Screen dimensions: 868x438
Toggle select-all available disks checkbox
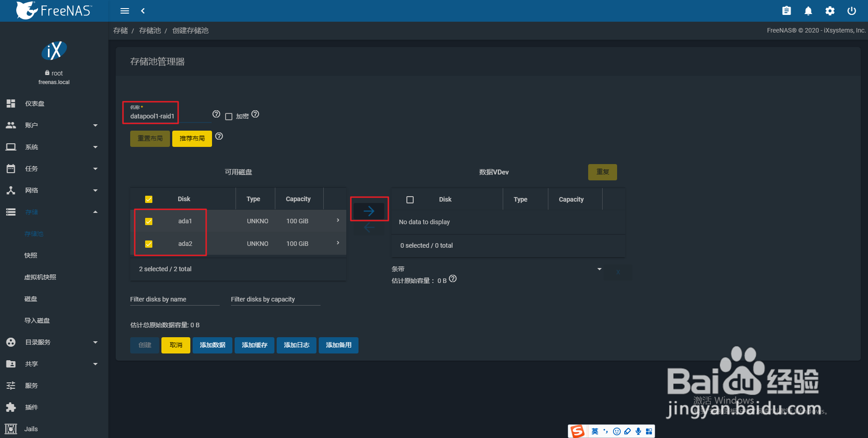149,199
